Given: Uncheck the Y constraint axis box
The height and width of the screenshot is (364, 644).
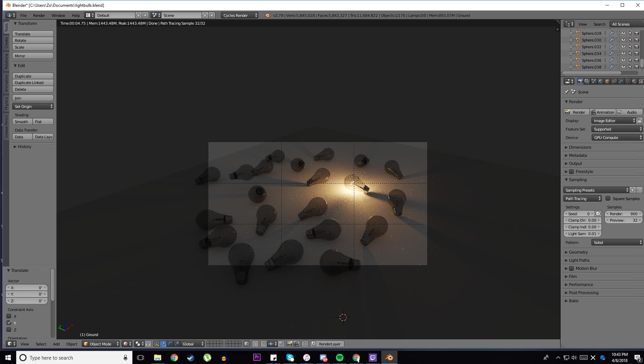Looking at the screenshot, I should pos(9,323).
